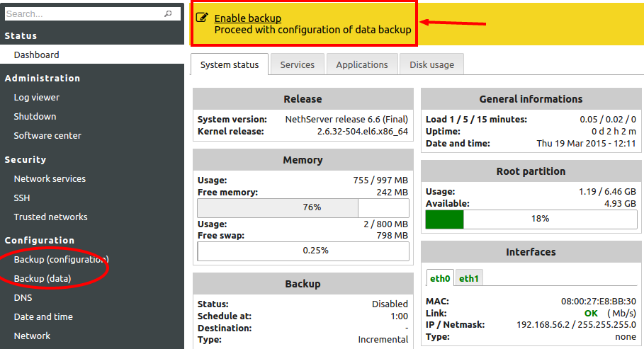Open Backup (configuration) page
Viewport: 644px width, 349px height.
pyautogui.click(x=61, y=260)
